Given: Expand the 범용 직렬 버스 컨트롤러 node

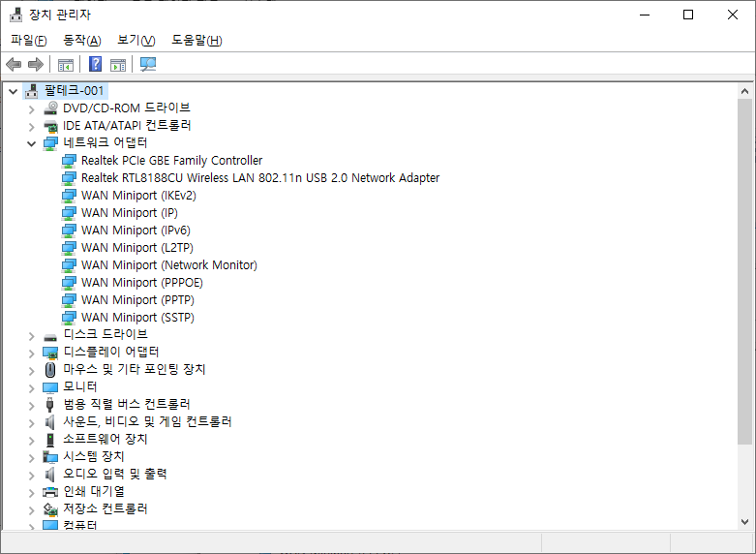Looking at the screenshot, I should 32,405.
